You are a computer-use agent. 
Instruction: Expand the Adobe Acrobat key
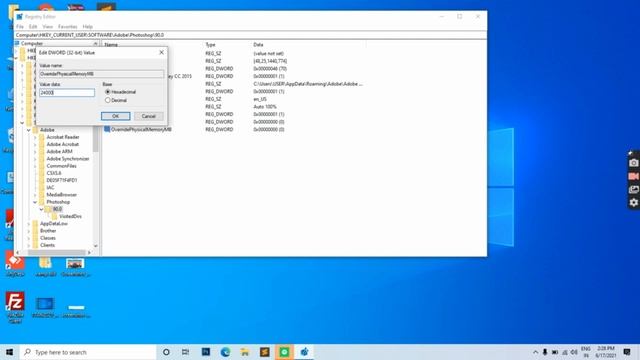[35, 144]
